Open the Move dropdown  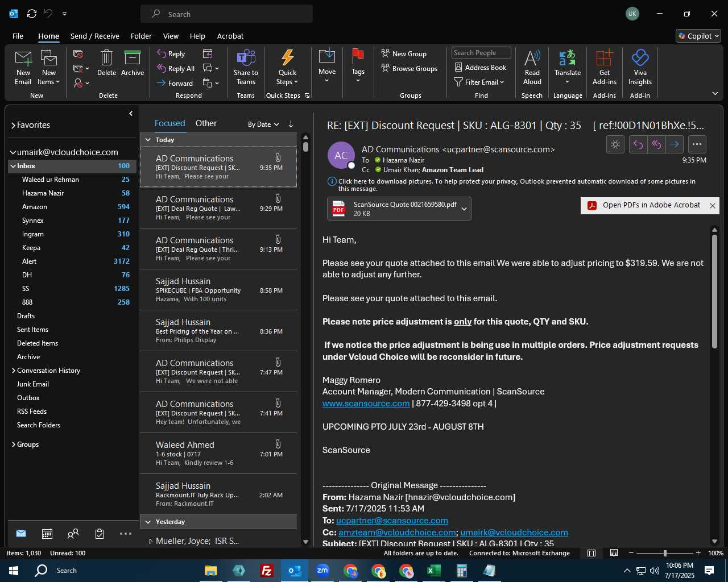(327, 66)
